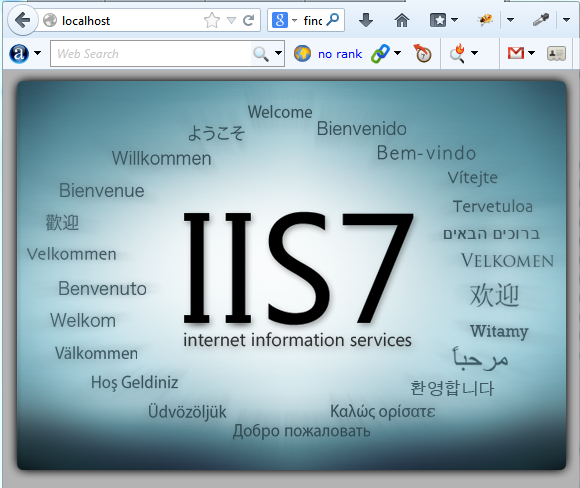Click the related links chain icon
Screen dimensions: 580x488
[x=381, y=54]
